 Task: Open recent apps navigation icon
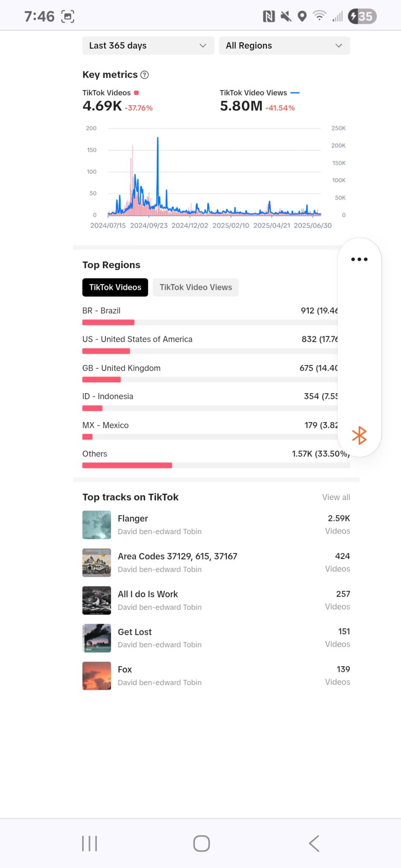click(x=89, y=844)
